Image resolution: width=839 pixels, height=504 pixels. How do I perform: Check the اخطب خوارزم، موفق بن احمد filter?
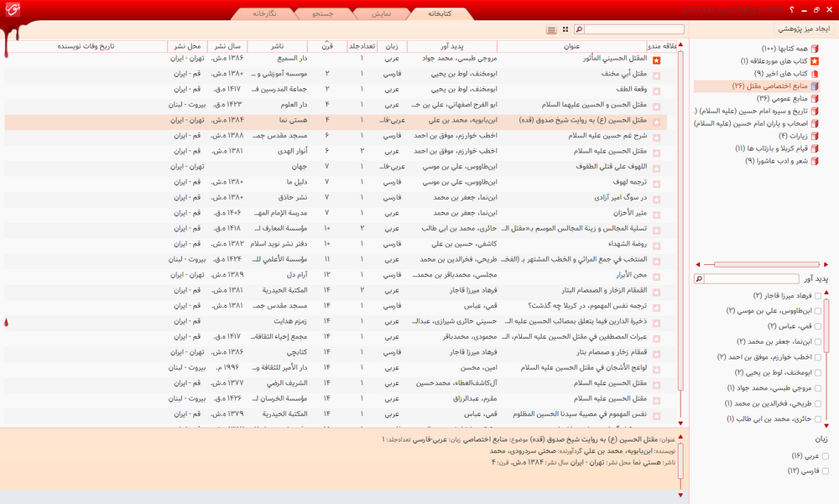[x=817, y=357]
